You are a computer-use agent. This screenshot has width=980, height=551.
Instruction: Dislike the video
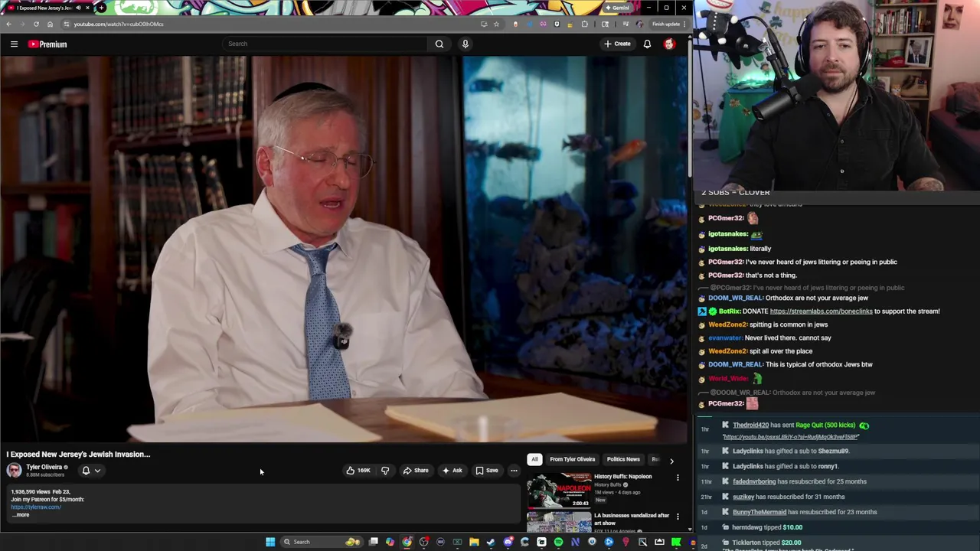click(x=385, y=471)
